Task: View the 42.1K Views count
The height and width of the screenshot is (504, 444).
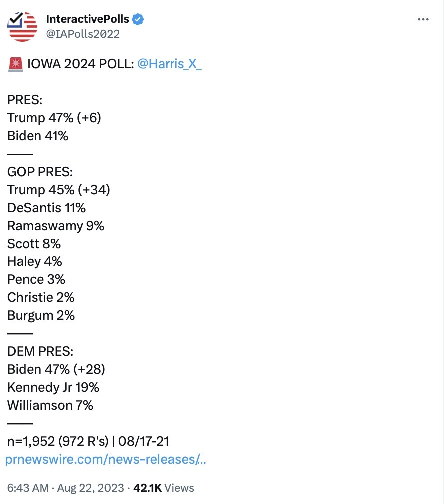Action: (164, 488)
